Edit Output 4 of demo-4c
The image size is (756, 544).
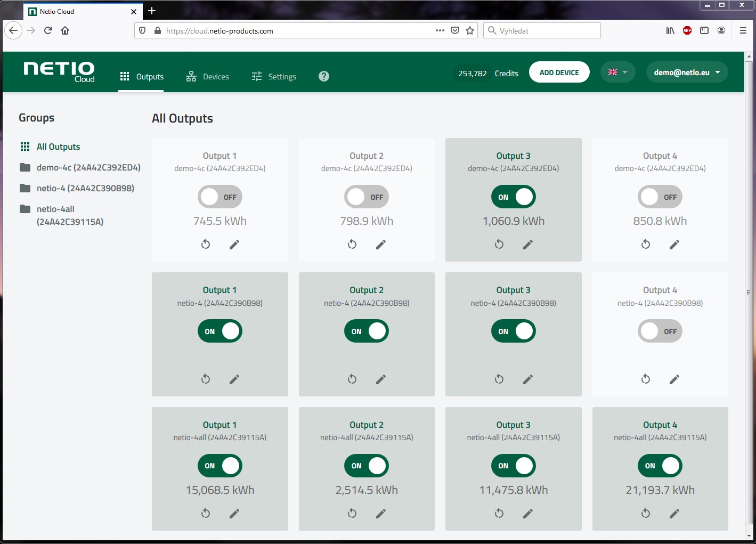click(674, 245)
